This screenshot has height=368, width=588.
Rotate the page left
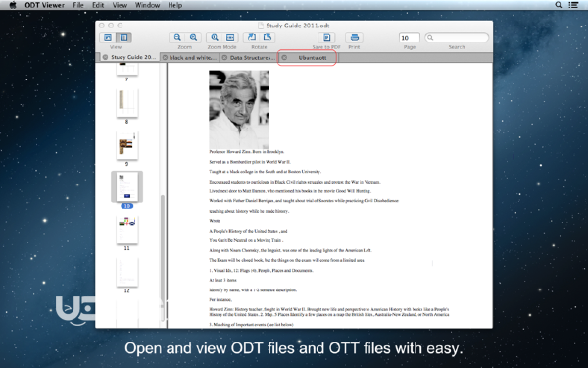[252, 37]
